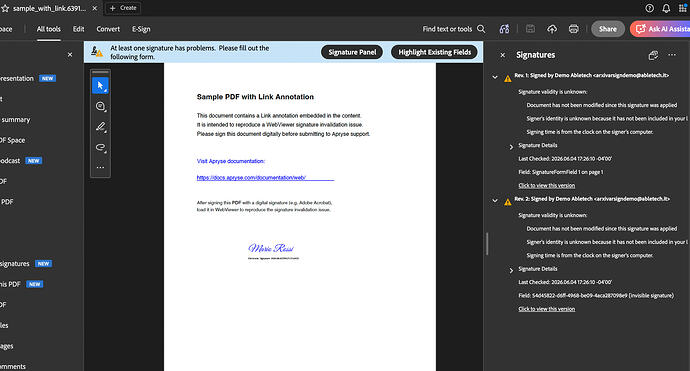Click the Share button

pyautogui.click(x=608, y=29)
